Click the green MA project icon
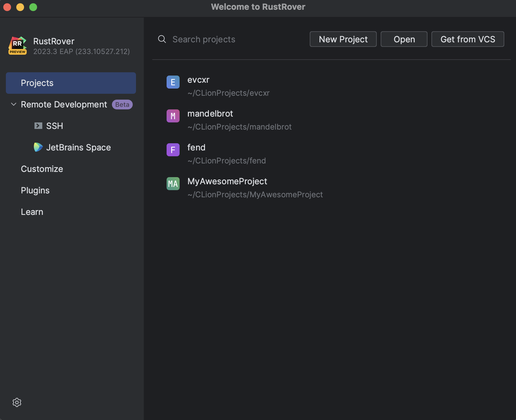The height and width of the screenshot is (420, 516). coord(173,184)
